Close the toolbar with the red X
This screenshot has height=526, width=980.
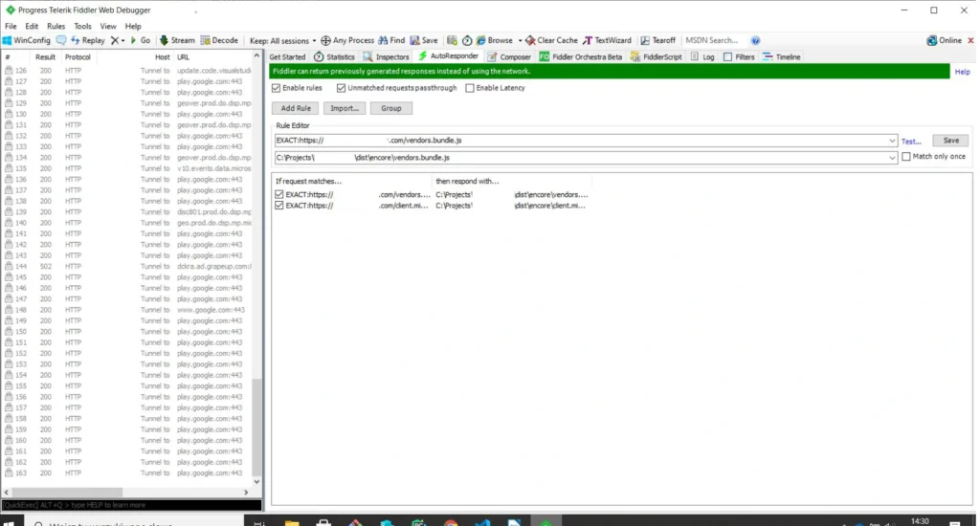[970, 40]
